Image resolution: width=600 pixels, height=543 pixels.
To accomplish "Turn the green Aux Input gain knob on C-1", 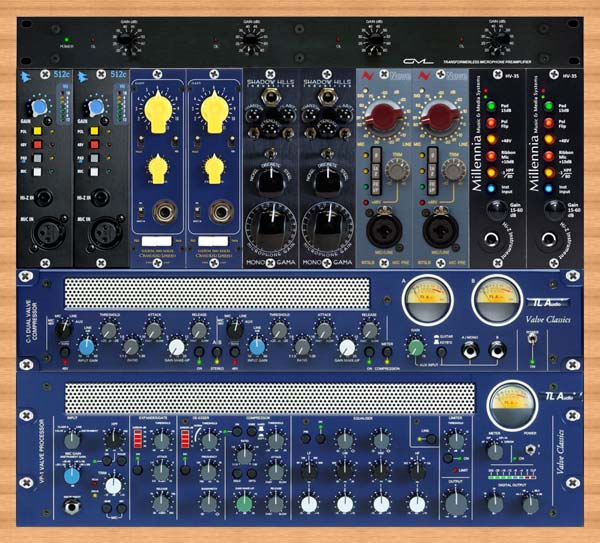I will (416, 347).
